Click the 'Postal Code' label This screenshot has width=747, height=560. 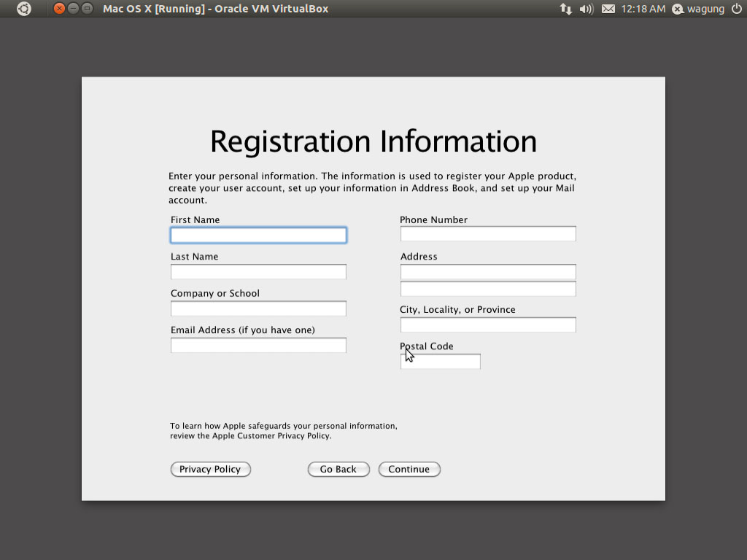426,346
